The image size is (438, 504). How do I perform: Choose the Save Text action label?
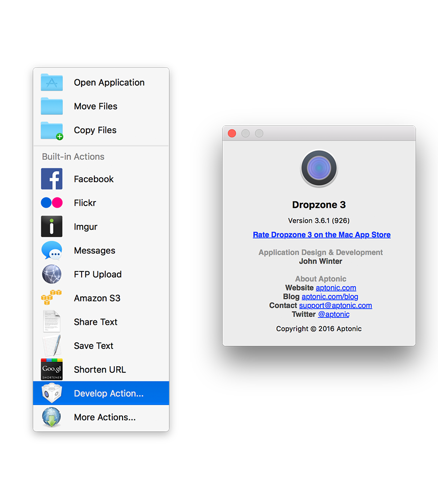pos(93,345)
